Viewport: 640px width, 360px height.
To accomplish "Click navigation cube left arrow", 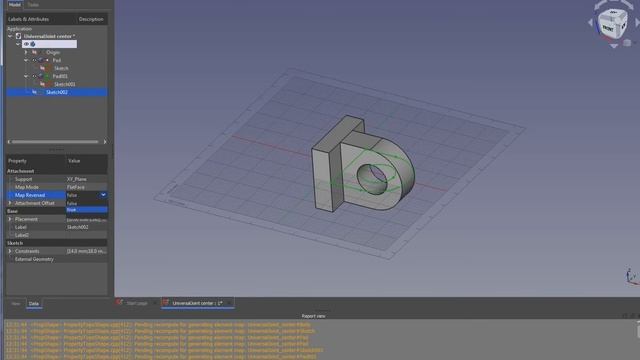I will [590, 23].
